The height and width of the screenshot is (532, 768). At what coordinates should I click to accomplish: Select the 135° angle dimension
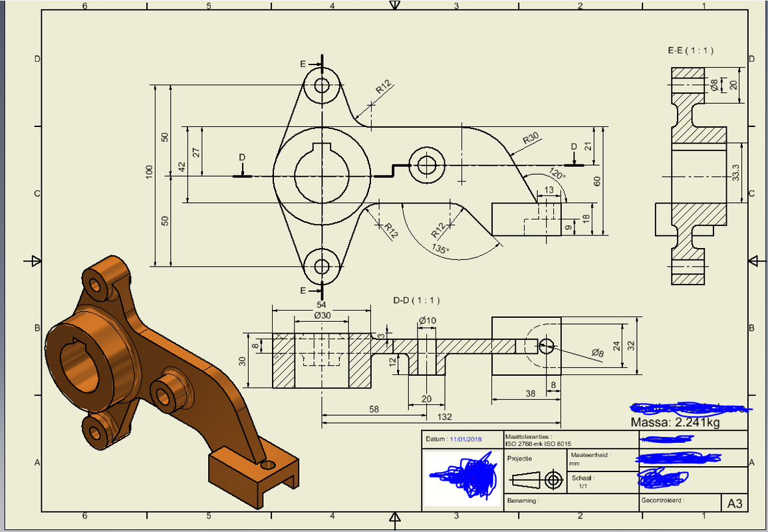tap(440, 248)
